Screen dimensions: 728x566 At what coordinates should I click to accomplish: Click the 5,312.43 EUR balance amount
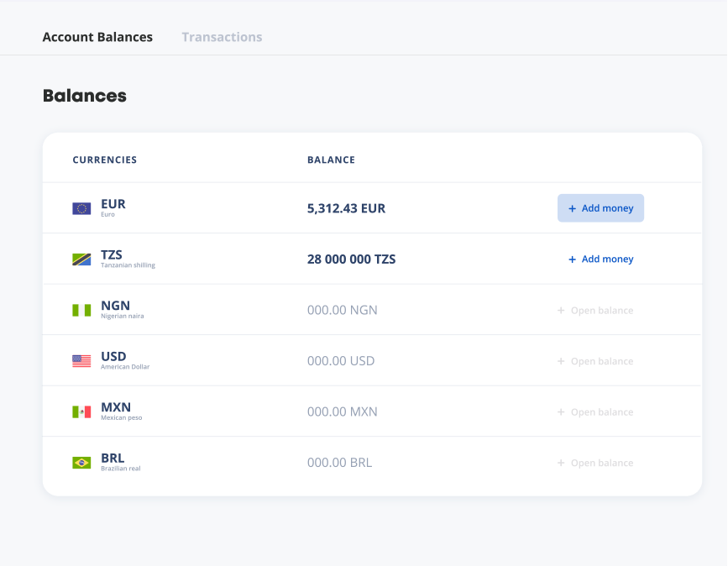pyautogui.click(x=346, y=208)
